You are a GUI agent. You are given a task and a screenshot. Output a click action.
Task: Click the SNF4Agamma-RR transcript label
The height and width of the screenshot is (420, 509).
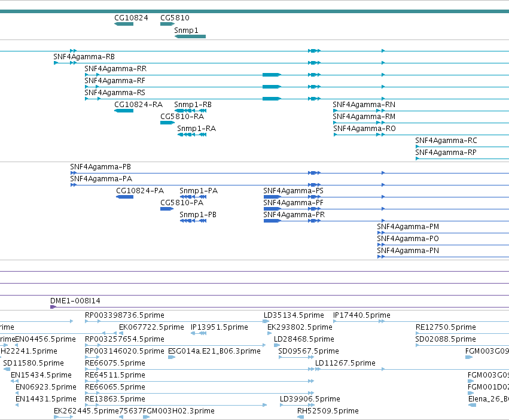coord(115,69)
